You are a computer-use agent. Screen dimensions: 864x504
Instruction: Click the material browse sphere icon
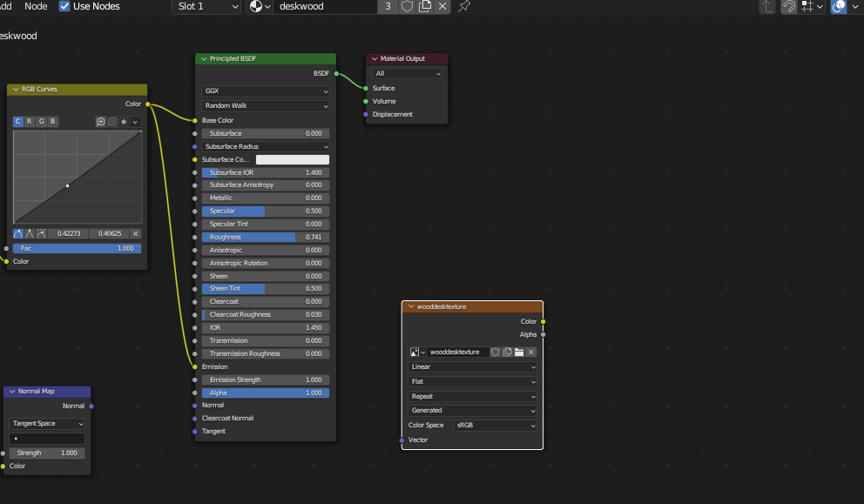click(256, 7)
